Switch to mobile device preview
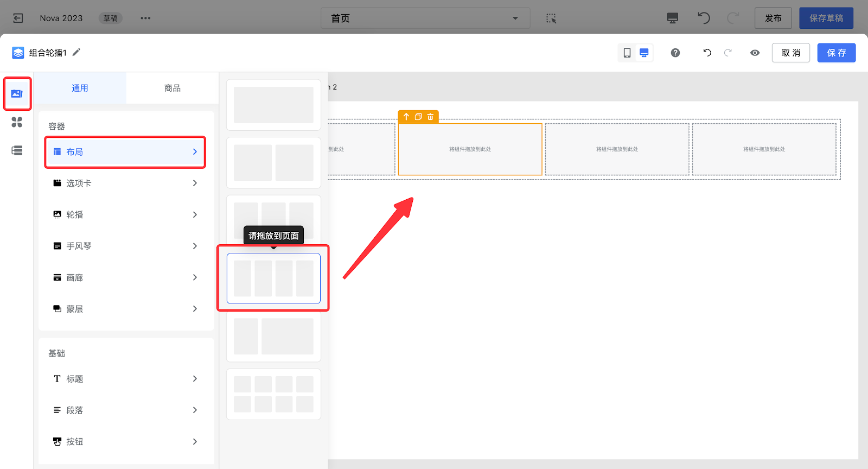This screenshot has width=868, height=469. (627, 53)
